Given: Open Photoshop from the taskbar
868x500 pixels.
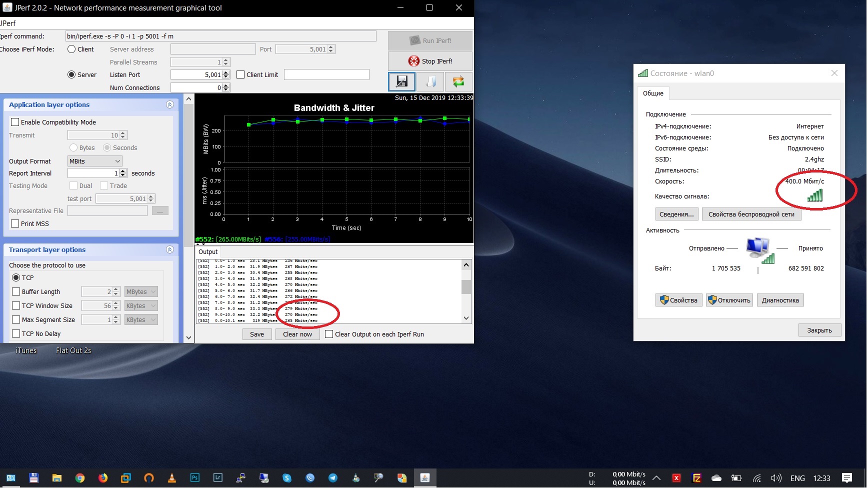Looking at the screenshot, I should (194, 478).
